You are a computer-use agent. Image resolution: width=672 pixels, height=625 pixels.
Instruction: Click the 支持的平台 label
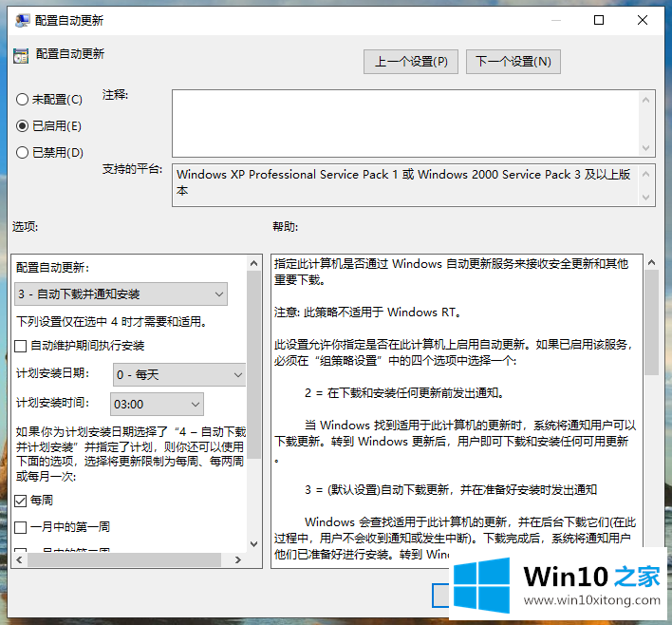tap(132, 169)
